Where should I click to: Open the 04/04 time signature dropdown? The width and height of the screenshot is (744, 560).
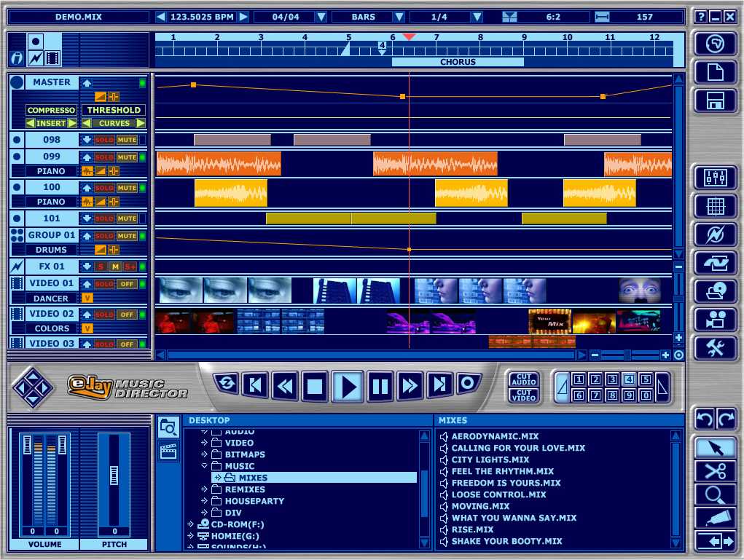[321, 17]
